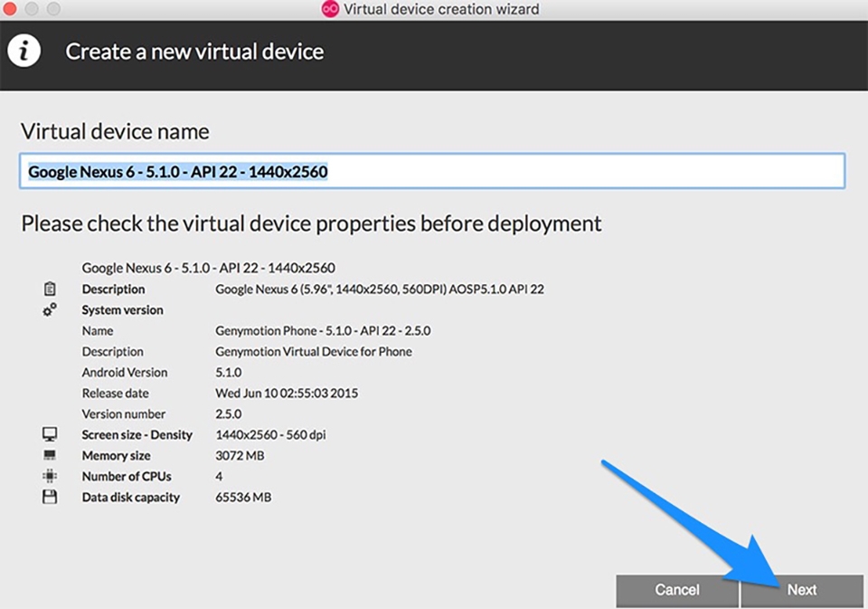The height and width of the screenshot is (609, 868).
Task: Click the 'Genymotion Virtual Device for Phone' description
Action: coord(313,351)
